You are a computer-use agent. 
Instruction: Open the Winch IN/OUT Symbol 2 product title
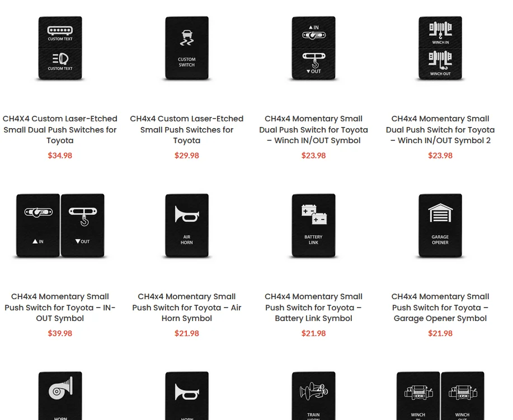point(440,130)
